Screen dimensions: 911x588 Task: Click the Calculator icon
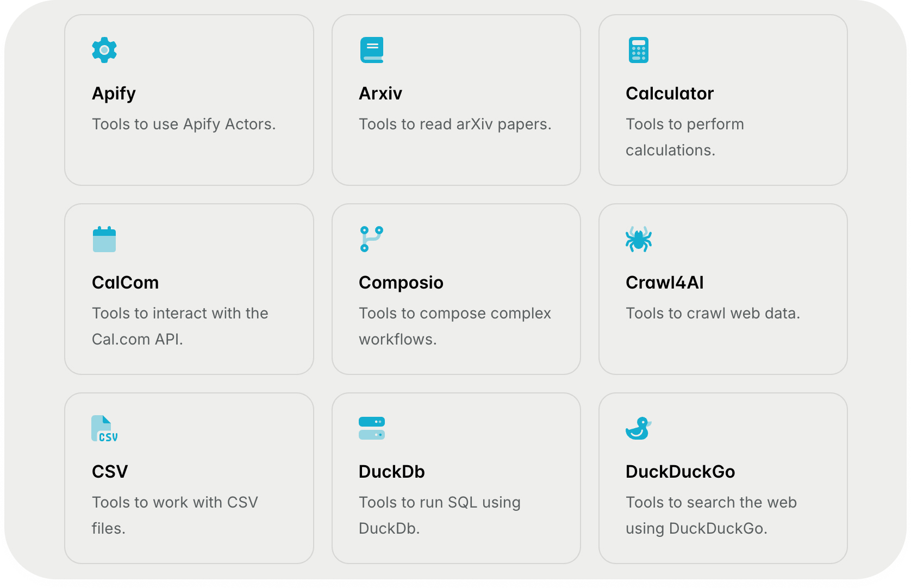(639, 50)
